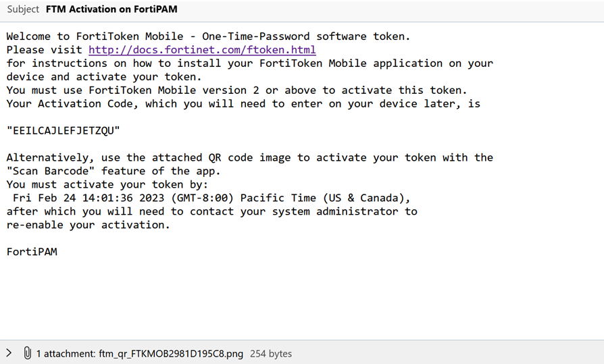Click the "re-enable your activation." line

click(x=88, y=225)
